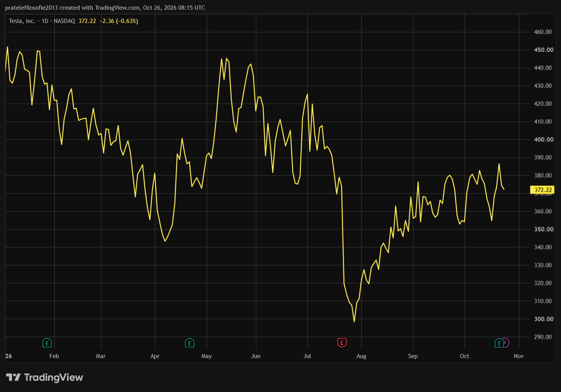The image size is (561, 392).
Task: Click the 460.00 price axis label
Action: [x=543, y=32]
